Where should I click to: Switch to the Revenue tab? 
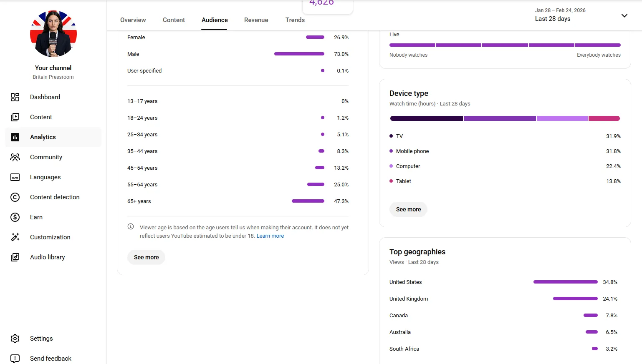point(256,20)
